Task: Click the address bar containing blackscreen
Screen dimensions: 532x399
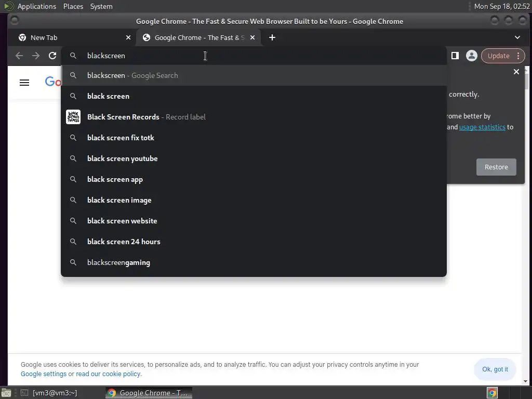Action: coord(254,56)
